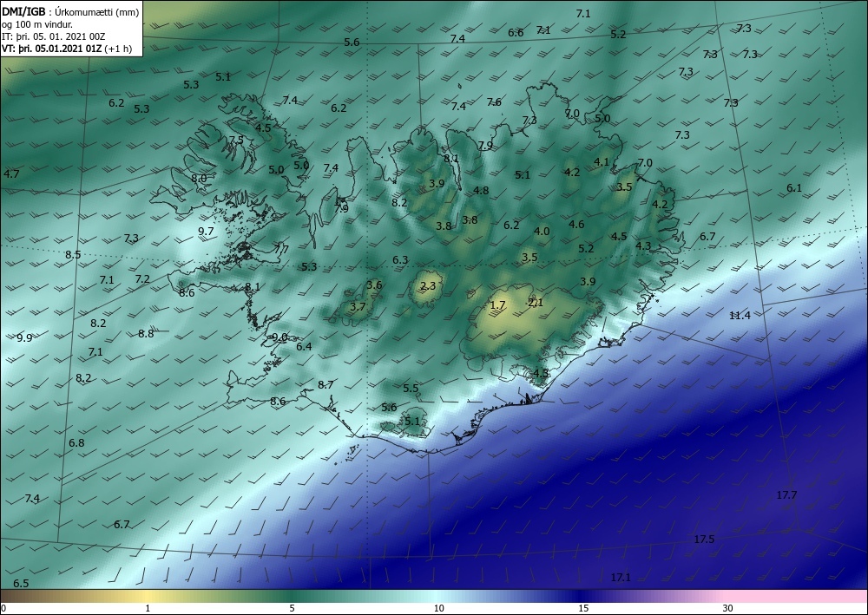
Task: Click the '1.7' minimum value over Vatnajökull
Action: pos(497,304)
